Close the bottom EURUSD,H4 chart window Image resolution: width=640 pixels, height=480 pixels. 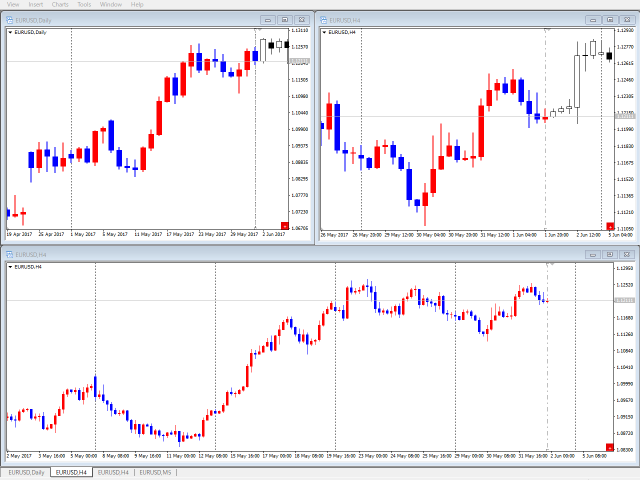[627, 254]
